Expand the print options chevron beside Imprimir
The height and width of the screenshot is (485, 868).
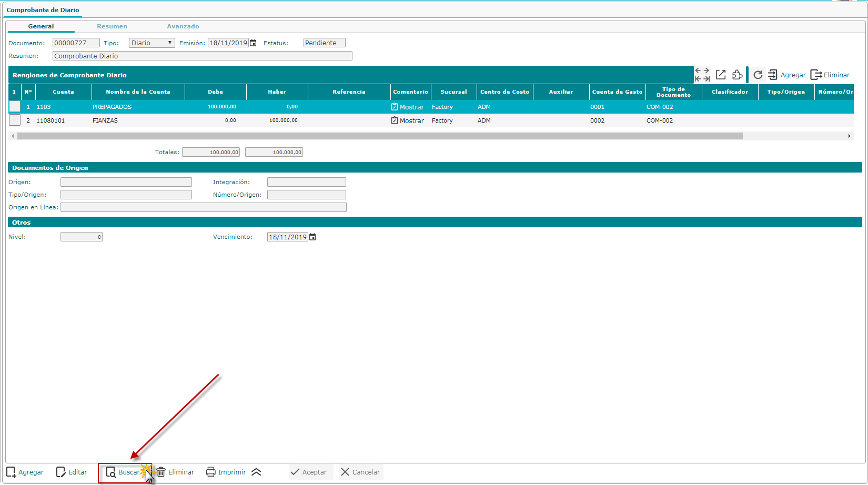[x=256, y=472]
